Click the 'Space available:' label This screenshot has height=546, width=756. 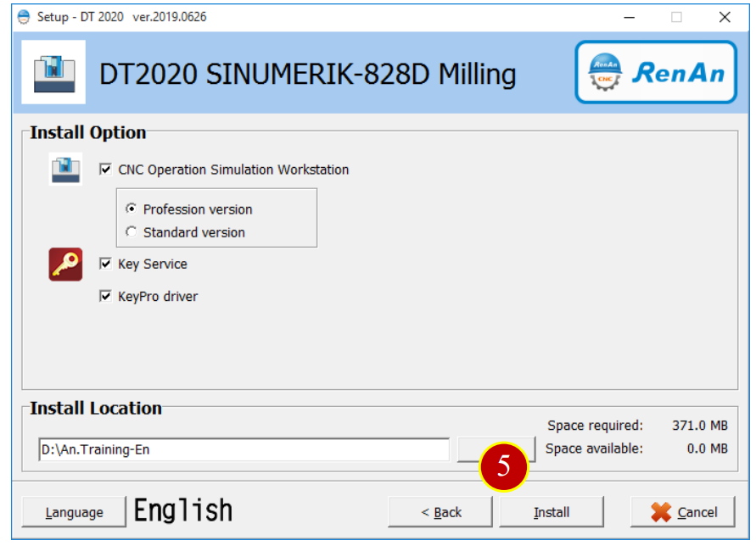[x=594, y=448]
